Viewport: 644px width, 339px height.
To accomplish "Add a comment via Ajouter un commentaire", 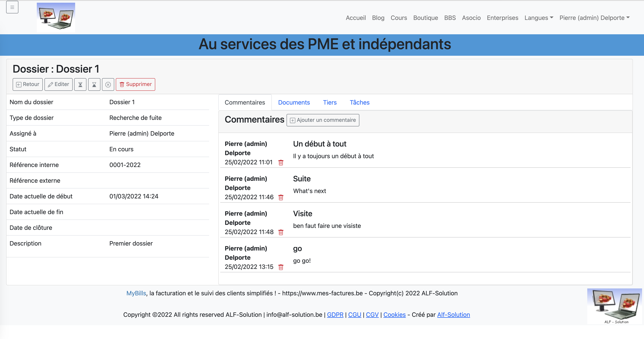I will pos(323,120).
